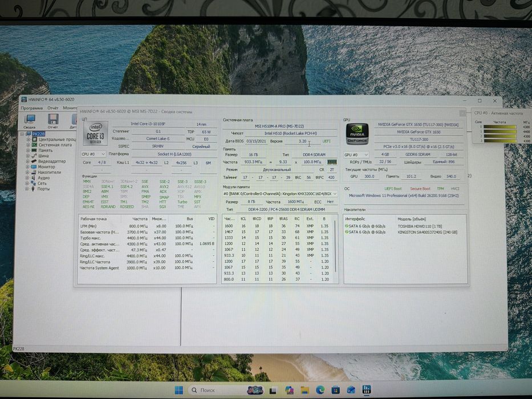Open Copilot app on the taskbar
This screenshot has height=399, width=532.
point(290,390)
